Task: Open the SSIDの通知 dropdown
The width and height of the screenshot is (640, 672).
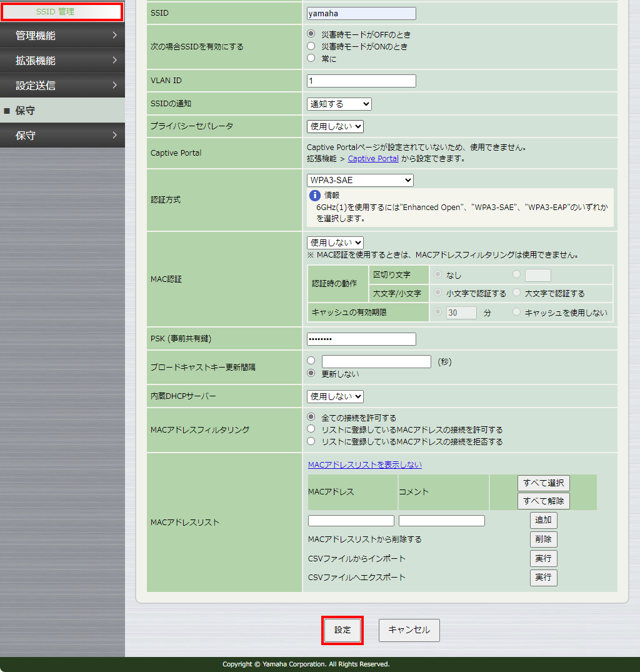Action: 339,104
